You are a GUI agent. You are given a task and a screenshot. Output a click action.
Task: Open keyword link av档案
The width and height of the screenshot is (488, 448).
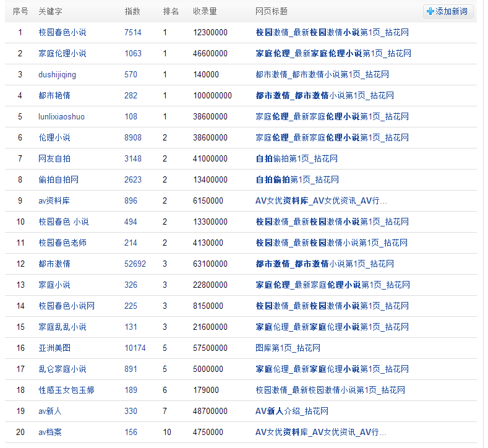pyautogui.click(x=50, y=432)
